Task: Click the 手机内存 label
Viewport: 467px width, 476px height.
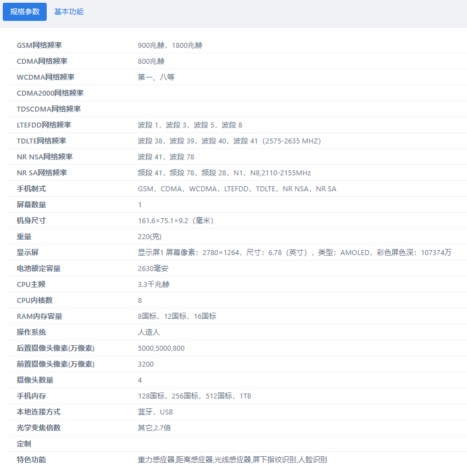Action: pos(31,396)
